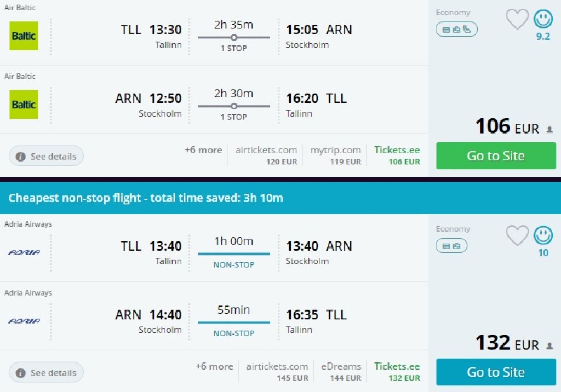
Task: Click the cheapest non-stop flight banner
Action: 280,198
